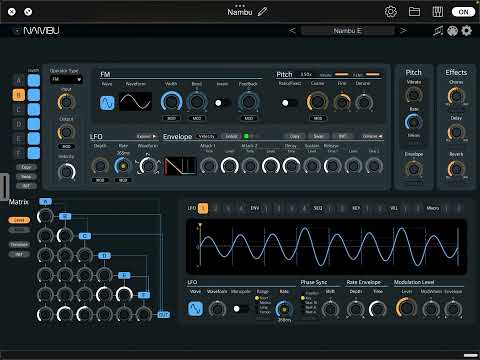This screenshot has width=480, height=360.
Task: Click the Effects Reverb knob
Action: pyautogui.click(x=456, y=169)
